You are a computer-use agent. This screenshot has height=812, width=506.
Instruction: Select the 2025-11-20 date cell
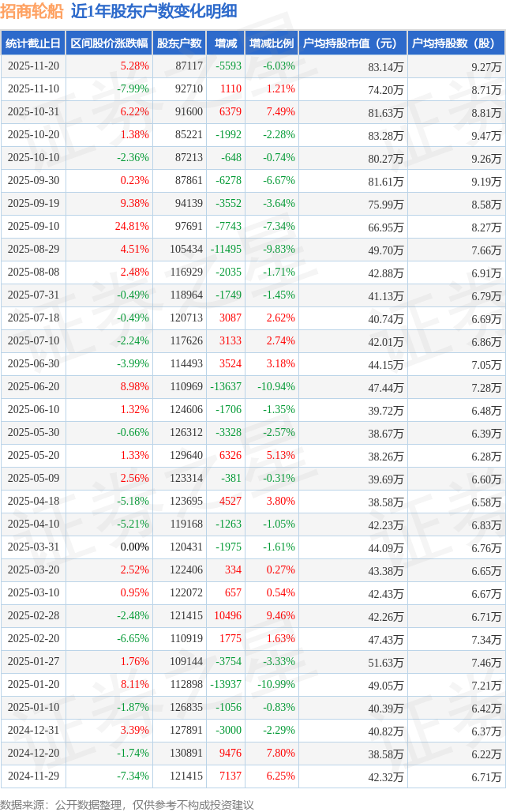pos(33,66)
